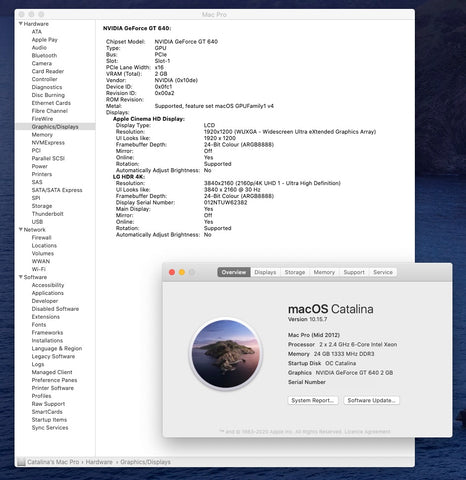Collapse the Hardware section triangle

tap(21, 24)
